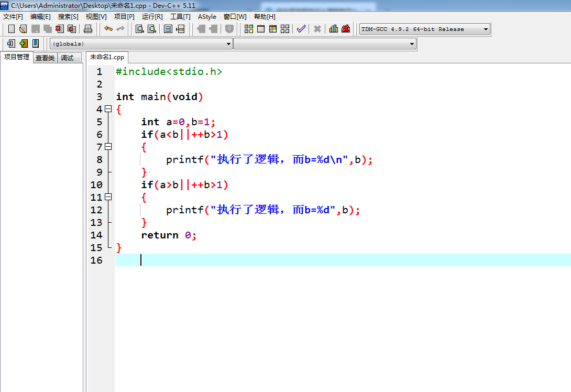Compile the program with four-squares icon

(x=249, y=29)
